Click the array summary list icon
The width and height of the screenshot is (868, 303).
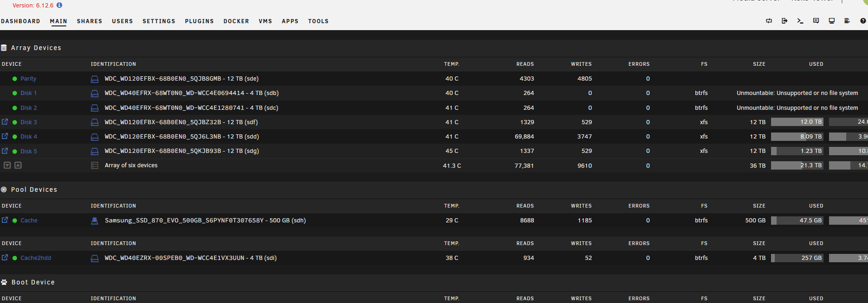coord(95,165)
